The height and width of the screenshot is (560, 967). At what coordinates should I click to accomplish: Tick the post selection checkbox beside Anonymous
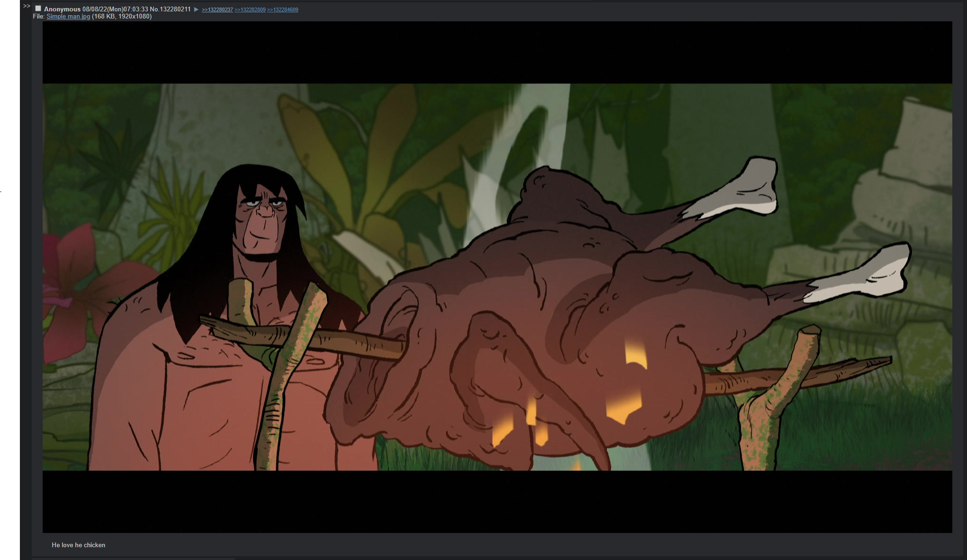pos(38,9)
